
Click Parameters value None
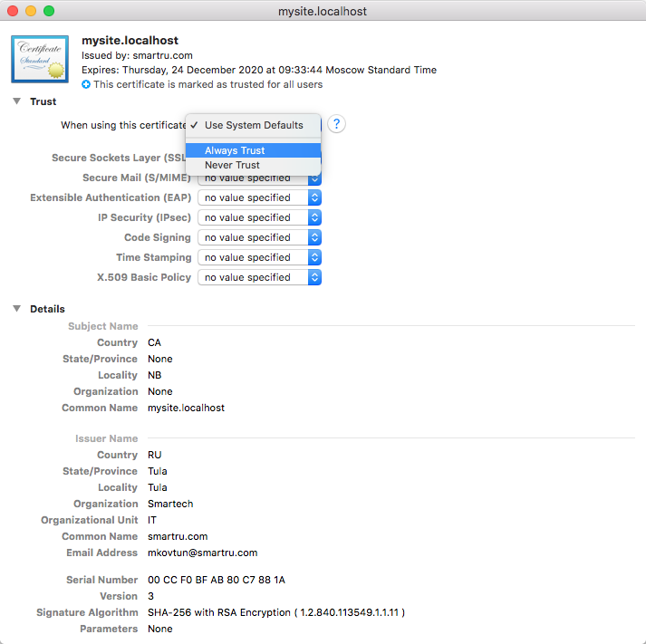tap(159, 629)
